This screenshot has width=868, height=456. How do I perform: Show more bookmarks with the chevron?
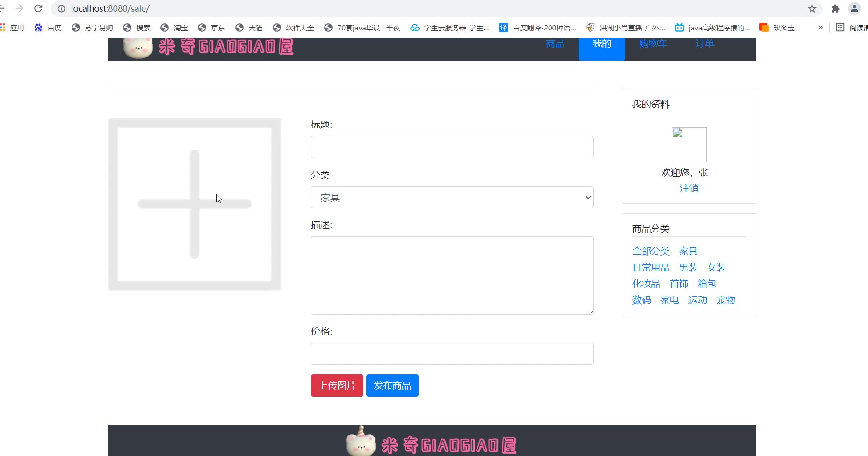click(820, 28)
